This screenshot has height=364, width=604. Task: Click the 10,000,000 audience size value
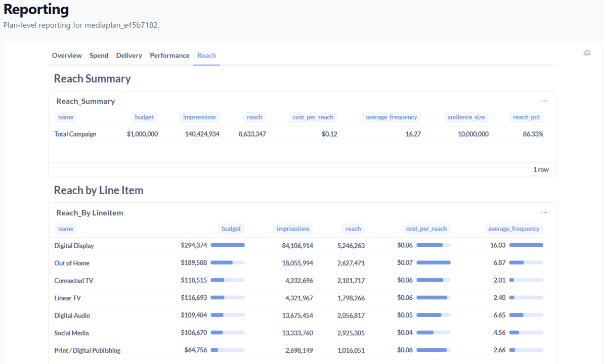[x=473, y=134]
